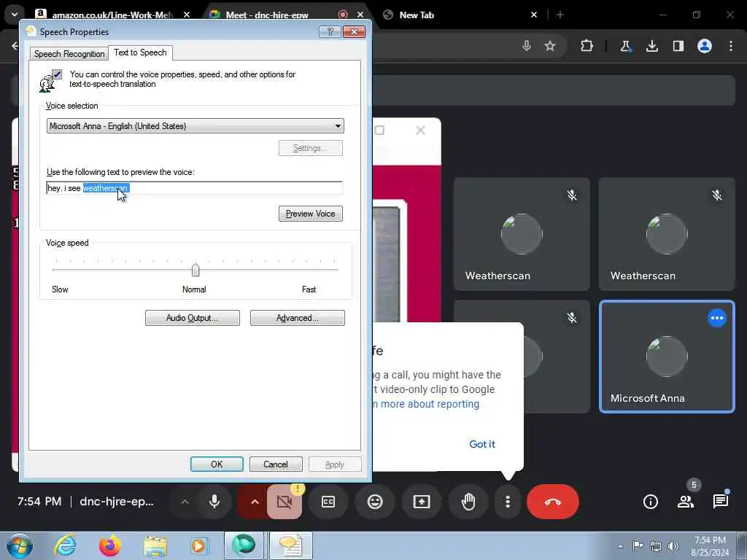Open voice selection dropdown Microsoft Anna

pyautogui.click(x=196, y=126)
